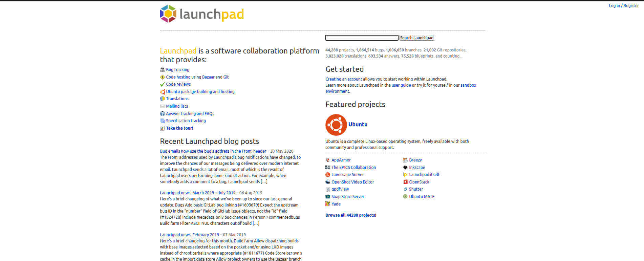Open the qpdfview project link
Image resolution: width=644 pixels, height=261 pixels.
pos(340,189)
